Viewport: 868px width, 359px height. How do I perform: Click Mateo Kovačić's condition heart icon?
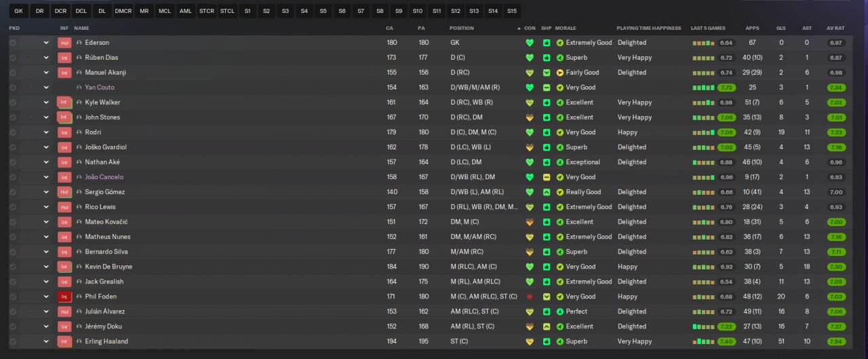530,222
